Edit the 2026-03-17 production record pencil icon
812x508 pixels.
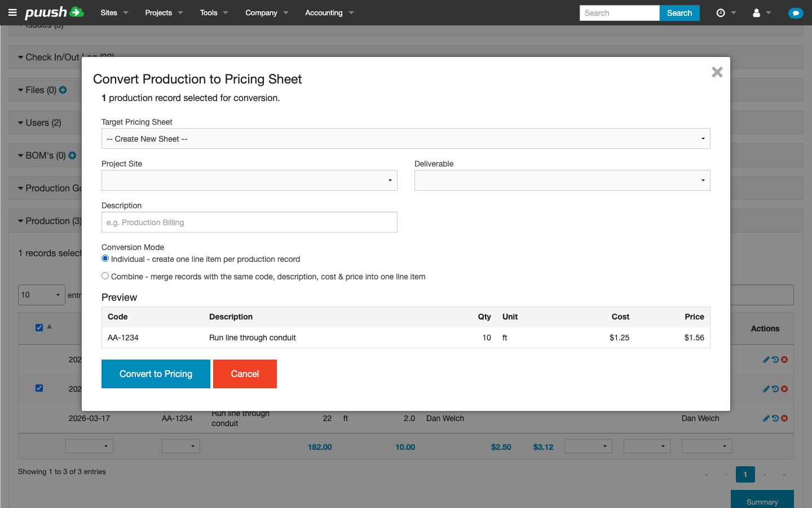pos(766,418)
